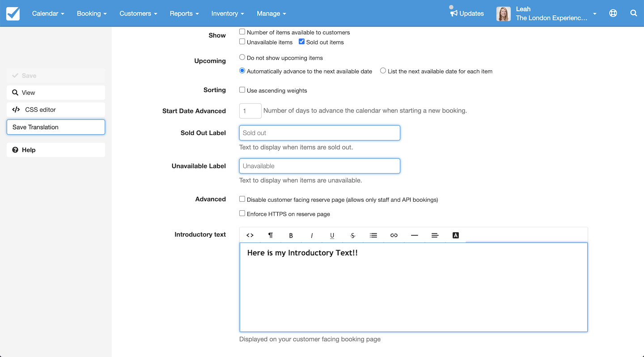Open the Booking dropdown menu
Viewport: 644px width, 357px height.
point(92,13)
